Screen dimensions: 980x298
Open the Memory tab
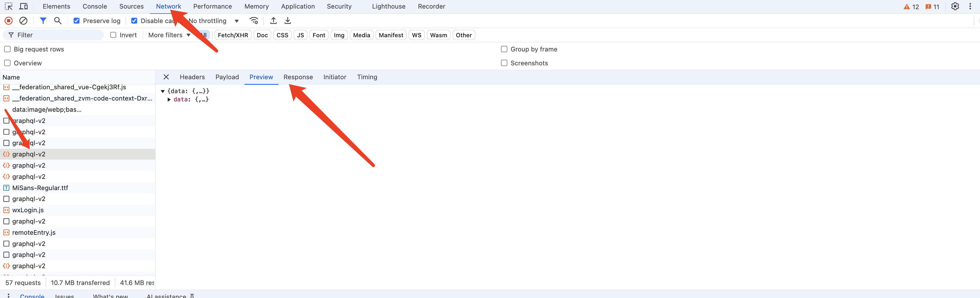click(257, 7)
